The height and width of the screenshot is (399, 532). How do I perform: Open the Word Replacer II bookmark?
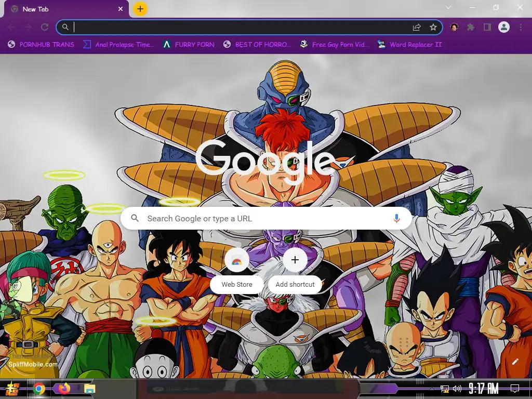pyautogui.click(x=409, y=45)
